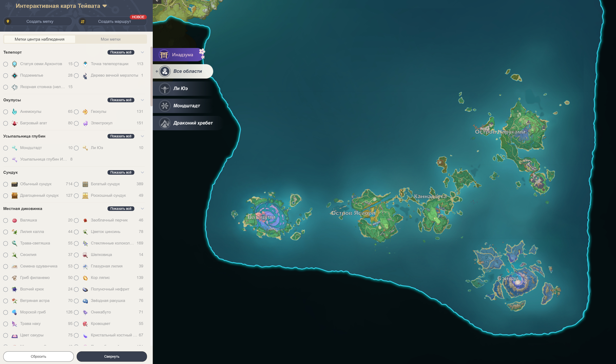Click the Свернуть collapse button
This screenshot has height=364, width=616.
coord(112,356)
